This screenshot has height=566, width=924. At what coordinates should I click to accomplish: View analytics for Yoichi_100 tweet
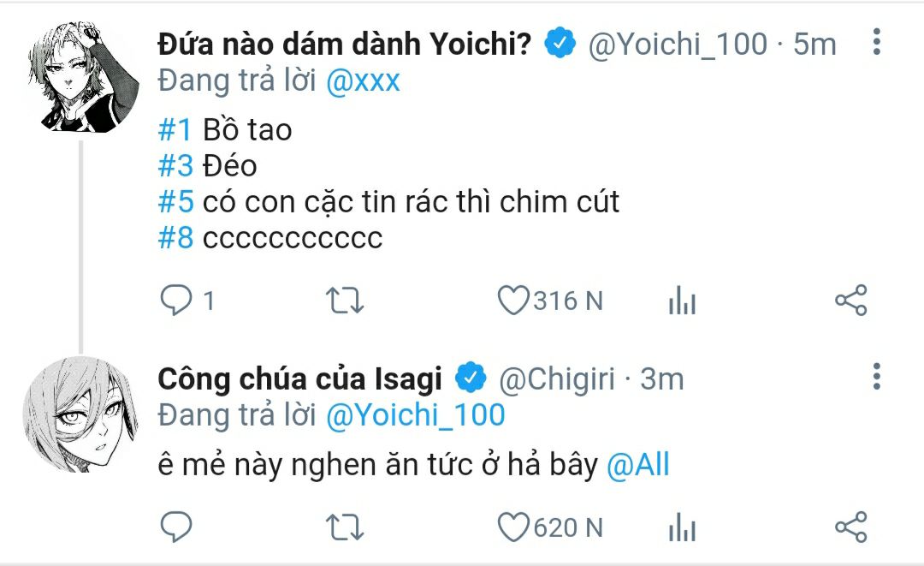click(683, 300)
